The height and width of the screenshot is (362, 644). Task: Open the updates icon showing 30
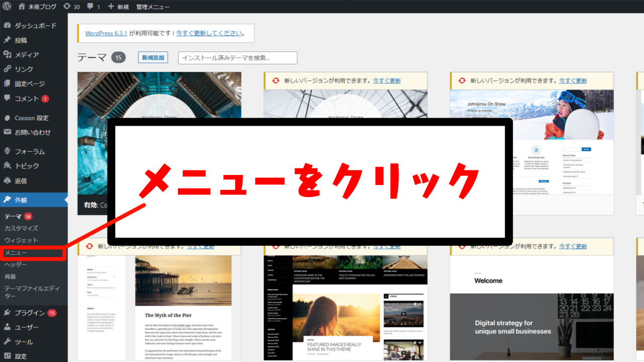67,7
